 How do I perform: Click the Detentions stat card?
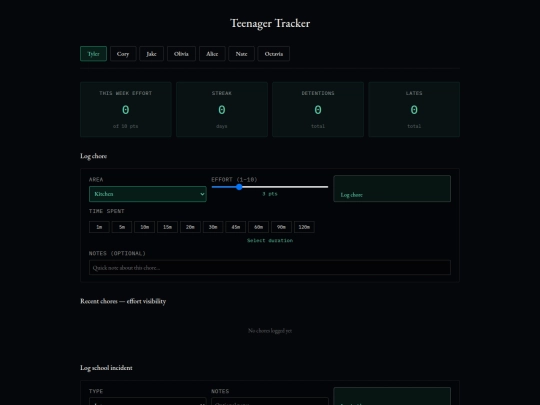pyautogui.click(x=318, y=110)
